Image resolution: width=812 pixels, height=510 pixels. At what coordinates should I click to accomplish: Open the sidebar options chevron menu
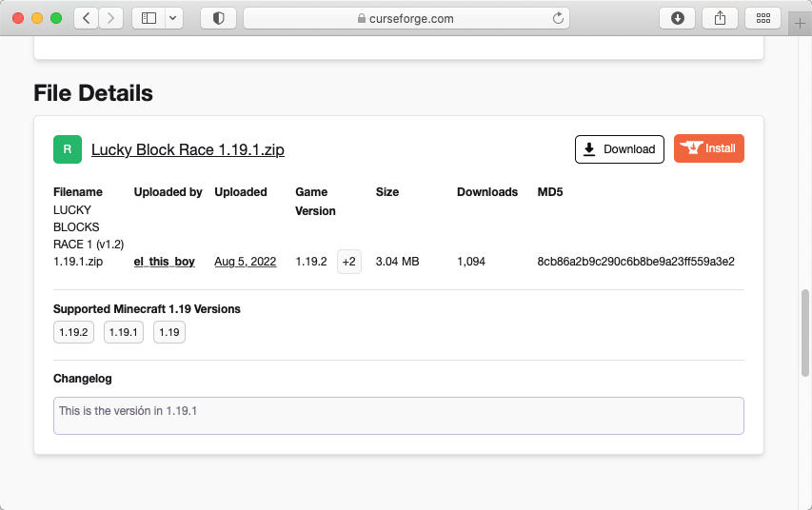tap(173, 19)
